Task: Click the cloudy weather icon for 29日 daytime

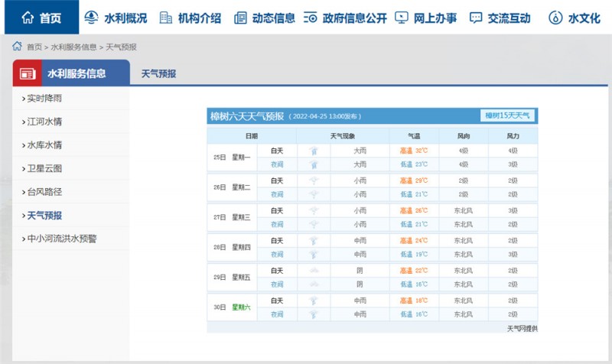Action: pyautogui.click(x=313, y=271)
